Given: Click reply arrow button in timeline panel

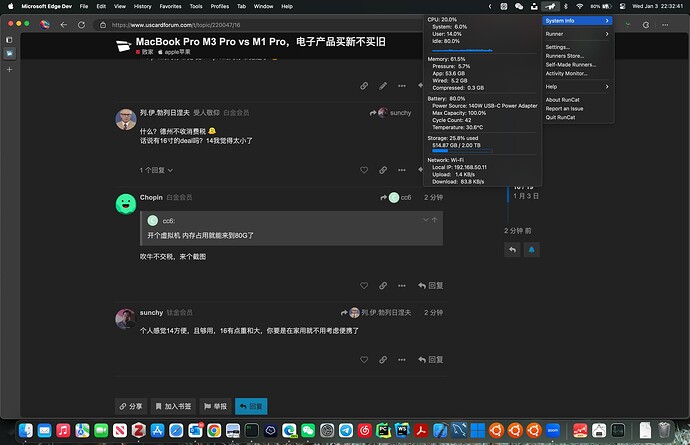Looking at the screenshot, I should (x=512, y=250).
